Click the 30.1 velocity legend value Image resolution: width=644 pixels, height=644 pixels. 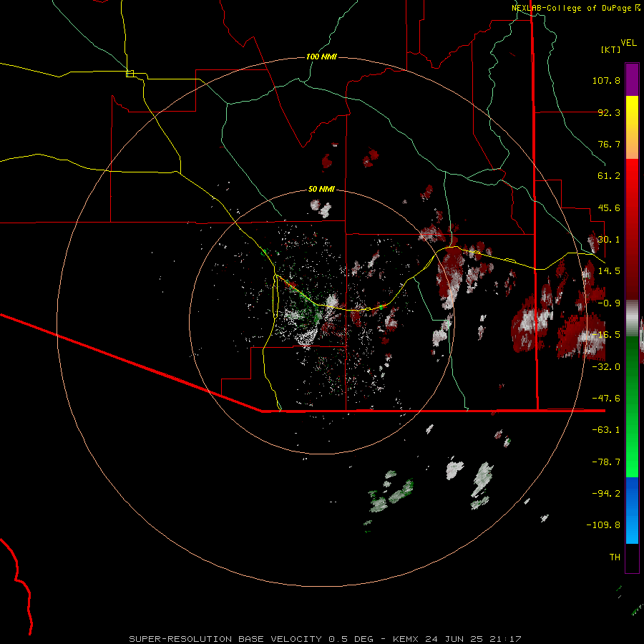tap(609, 240)
